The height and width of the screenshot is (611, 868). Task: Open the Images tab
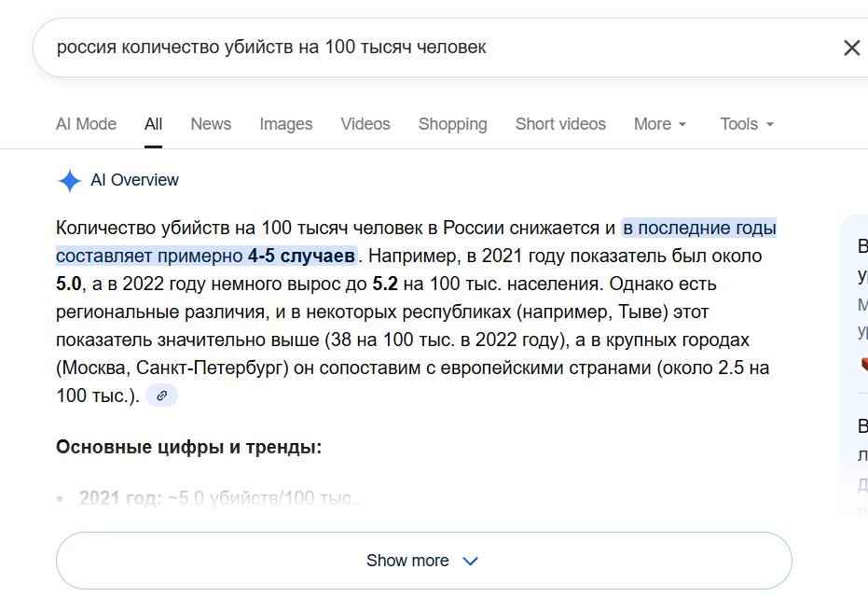(286, 124)
